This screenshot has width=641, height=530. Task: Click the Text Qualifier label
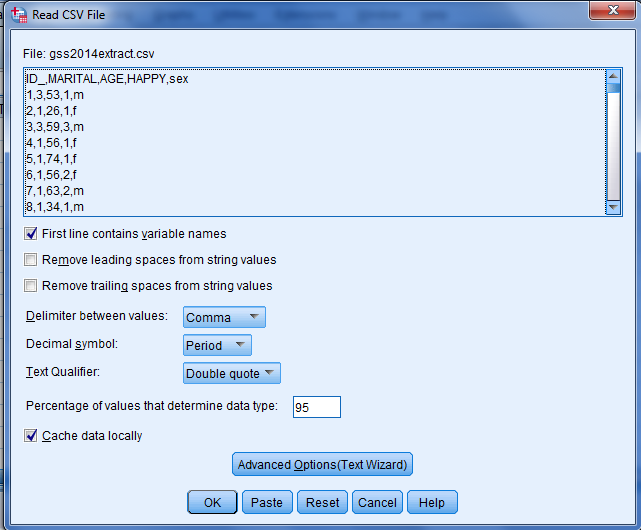point(63,372)
